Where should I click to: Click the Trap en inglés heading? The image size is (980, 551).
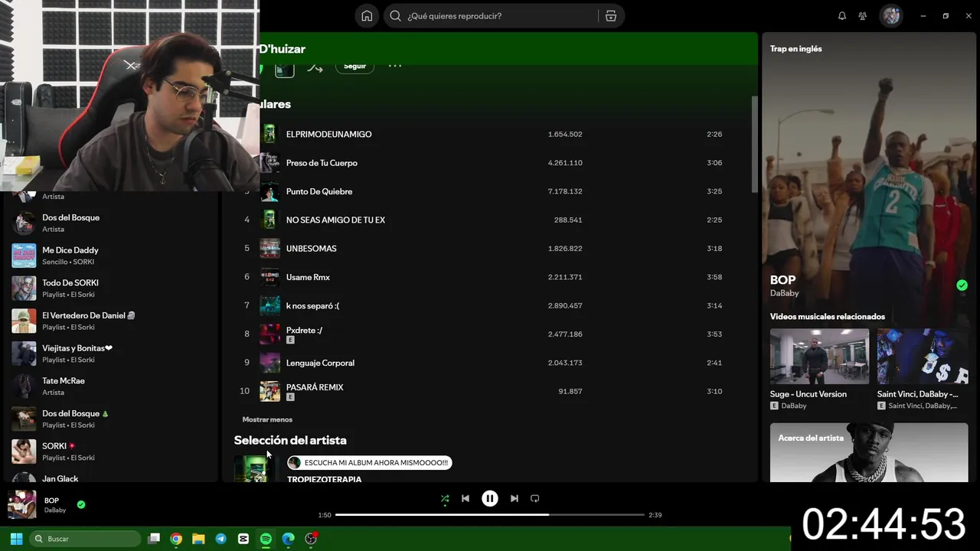click(795, 49)
